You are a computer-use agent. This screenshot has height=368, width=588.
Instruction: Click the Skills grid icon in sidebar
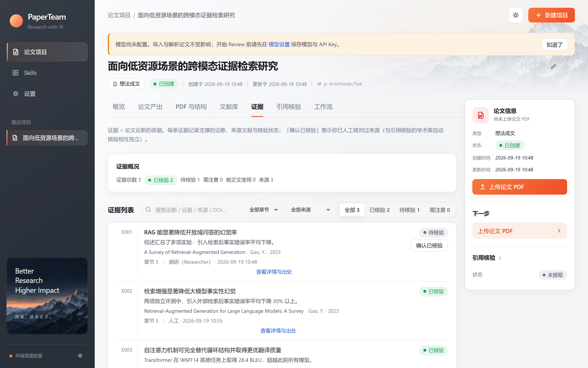tap(16, 73)
